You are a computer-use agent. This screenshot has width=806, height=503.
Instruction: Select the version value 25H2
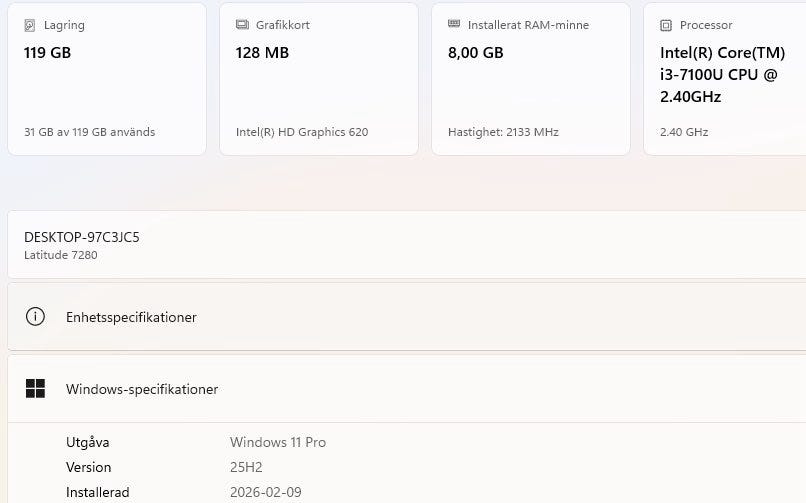pos(248,467)
